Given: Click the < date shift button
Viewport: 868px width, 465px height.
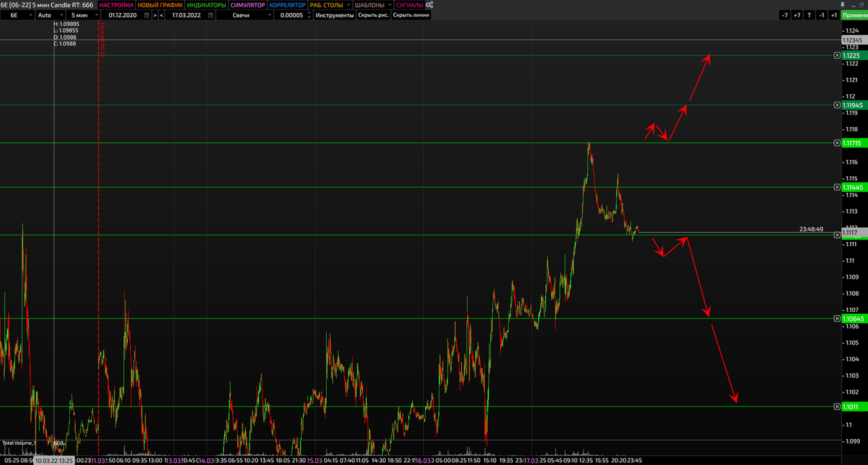Looking at the screenshot, I should pyautogui.click(x=161, y=15).
